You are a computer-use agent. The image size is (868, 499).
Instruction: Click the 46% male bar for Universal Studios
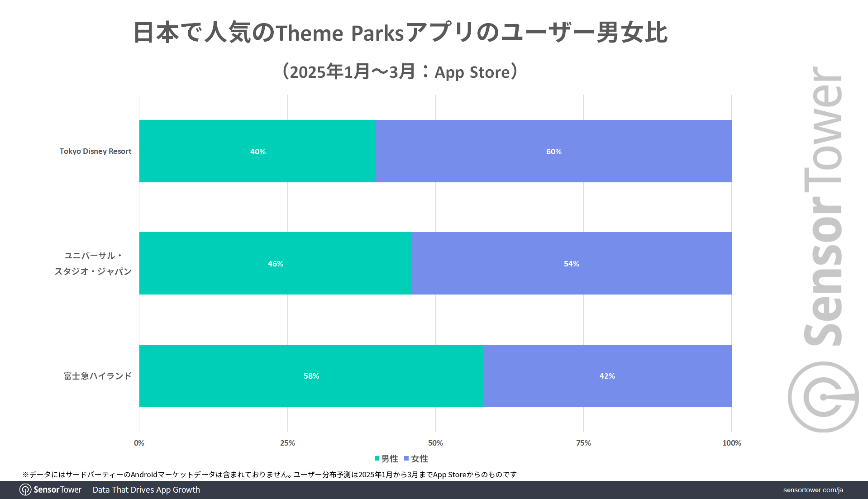click(275, 263)
